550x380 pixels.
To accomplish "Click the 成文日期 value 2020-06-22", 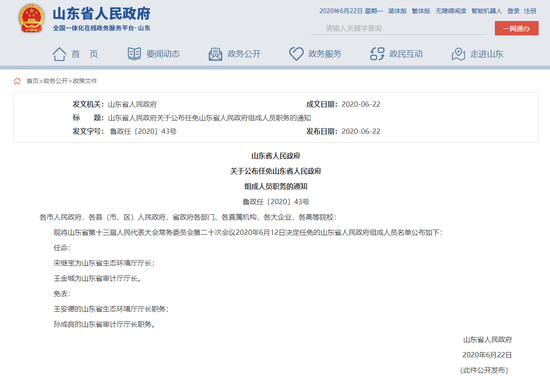I will pos(361,104).
